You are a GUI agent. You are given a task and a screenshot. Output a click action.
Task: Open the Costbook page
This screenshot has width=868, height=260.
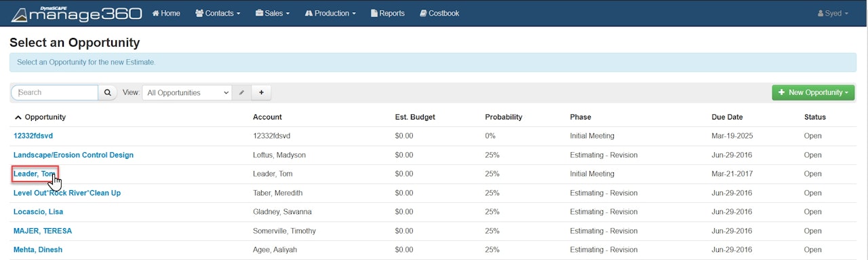439,13
